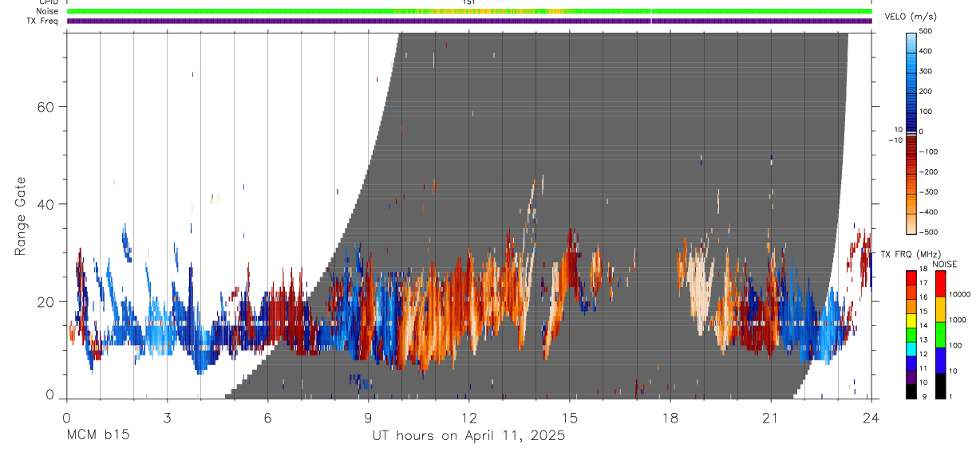The width and height of the screenshot is (980, 452).
Task: Click the purple TX Freq status bar
Action: click(x=469, y=21)
